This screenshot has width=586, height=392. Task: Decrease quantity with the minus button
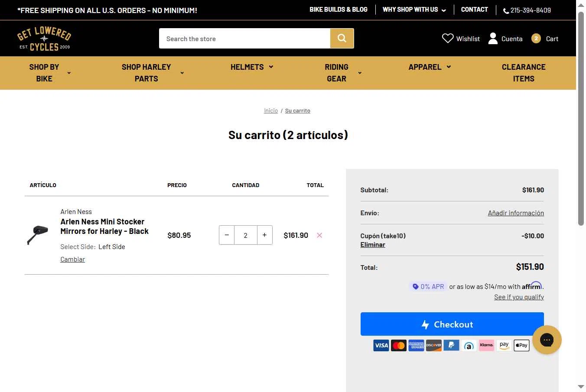coord(227,235)
